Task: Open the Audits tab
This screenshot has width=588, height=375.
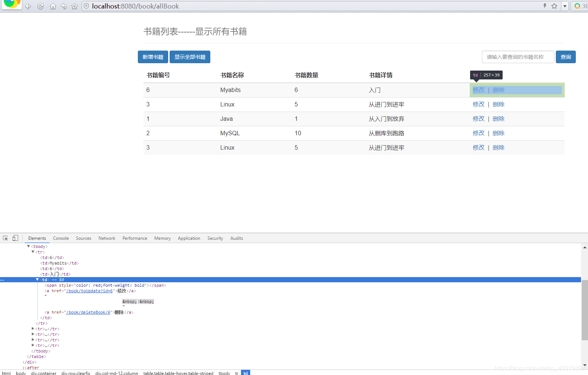Action: point(237,238)
